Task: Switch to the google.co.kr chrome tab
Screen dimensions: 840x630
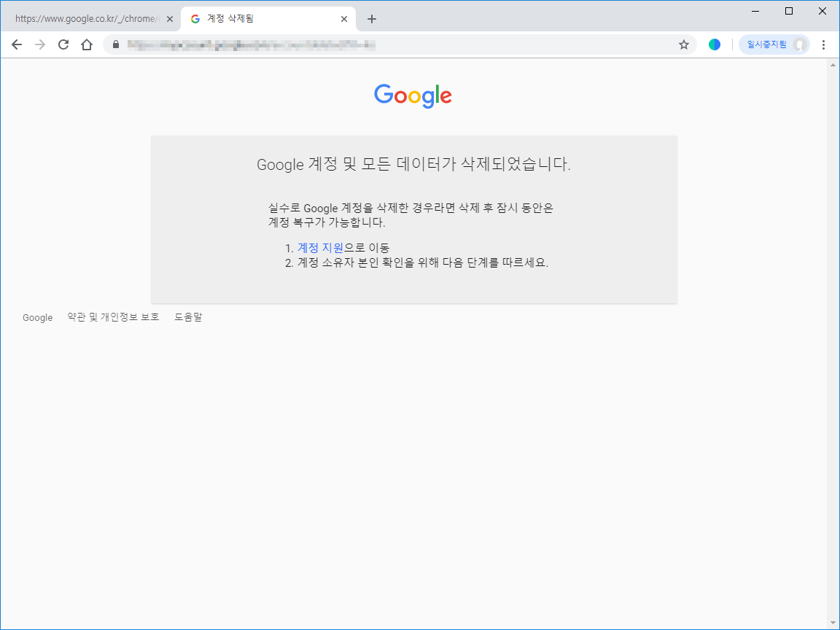Action: pos(87,19)
